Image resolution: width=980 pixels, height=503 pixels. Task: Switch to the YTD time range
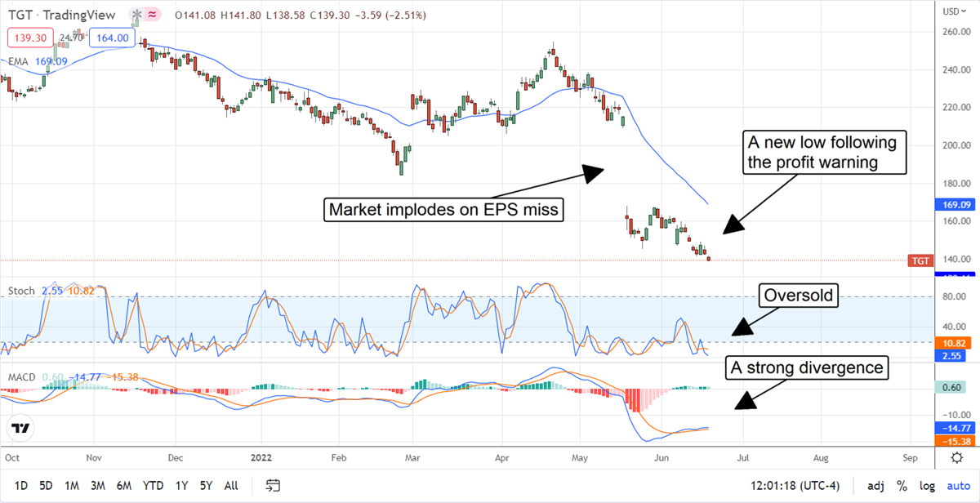(x=153, y=486)
